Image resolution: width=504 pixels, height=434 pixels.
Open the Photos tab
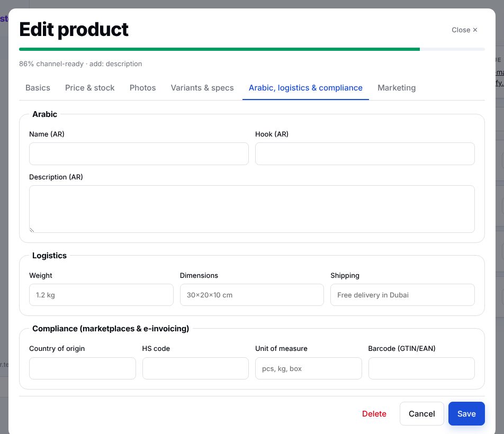(142, 88)
